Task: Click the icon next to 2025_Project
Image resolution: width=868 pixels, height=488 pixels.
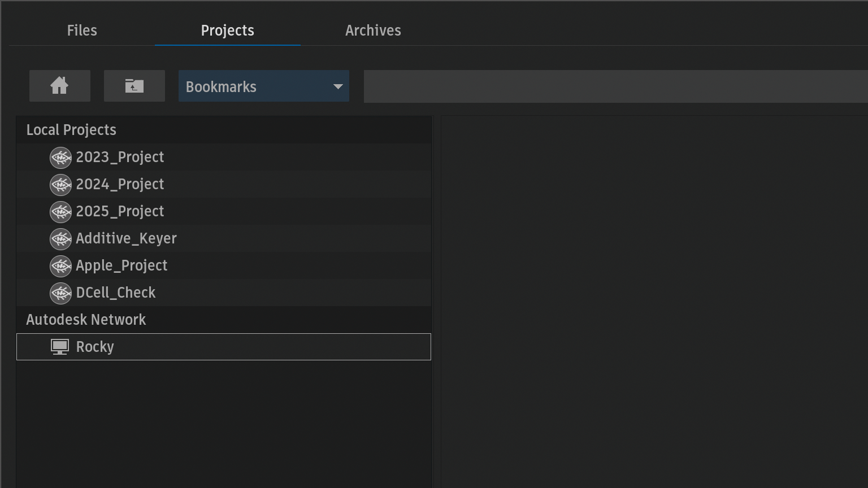Action: pos(60,212)
